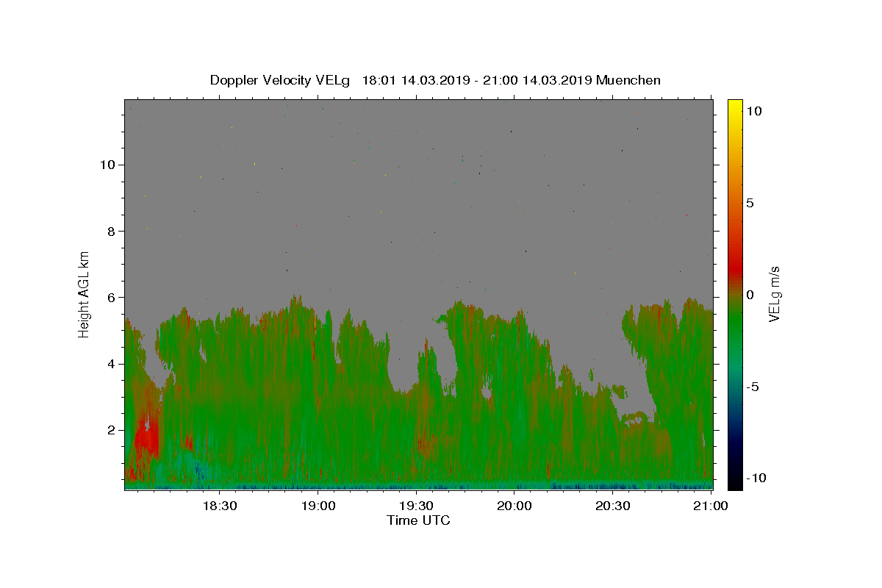Click the 20:30 time axis tick label
This screenshot has width=882, height=588.
click(x=613, y=506)
